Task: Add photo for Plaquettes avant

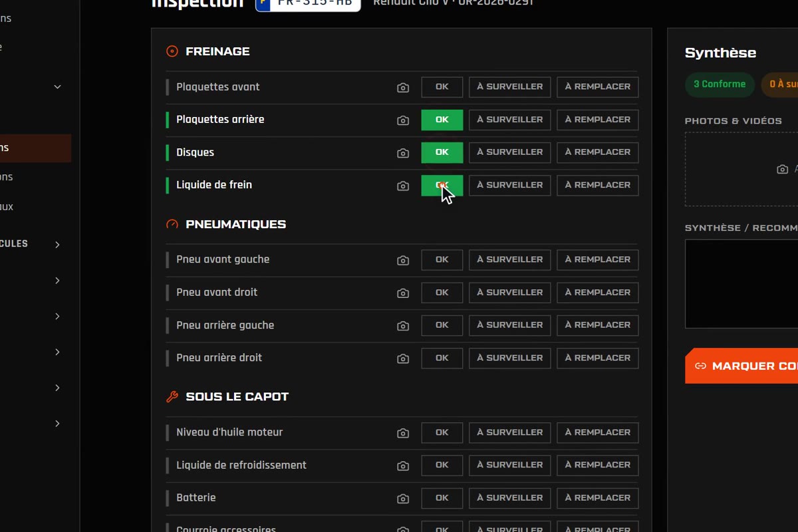Action: click(x=403, y=88)
